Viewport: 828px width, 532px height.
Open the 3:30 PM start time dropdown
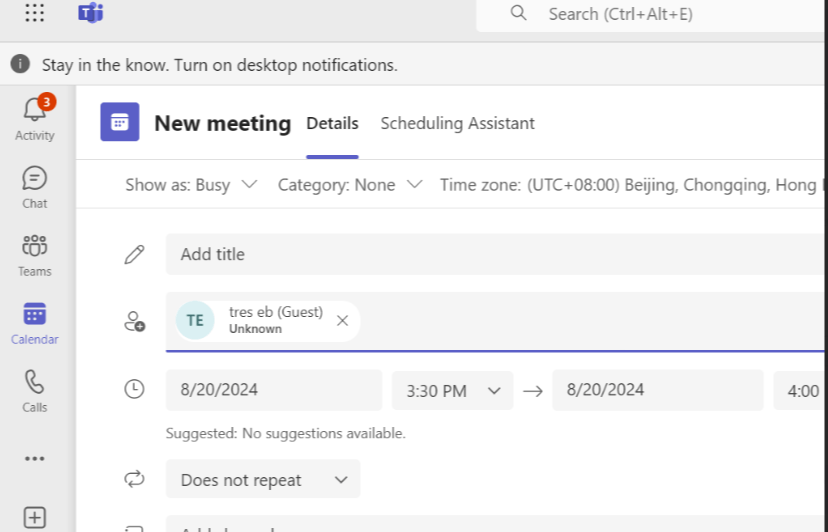pos(453,391)
